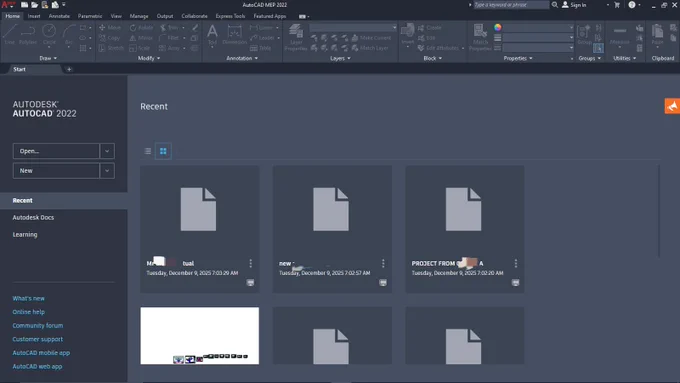
Task: Expand the Annotation panel
Action: tap(242, 58)
